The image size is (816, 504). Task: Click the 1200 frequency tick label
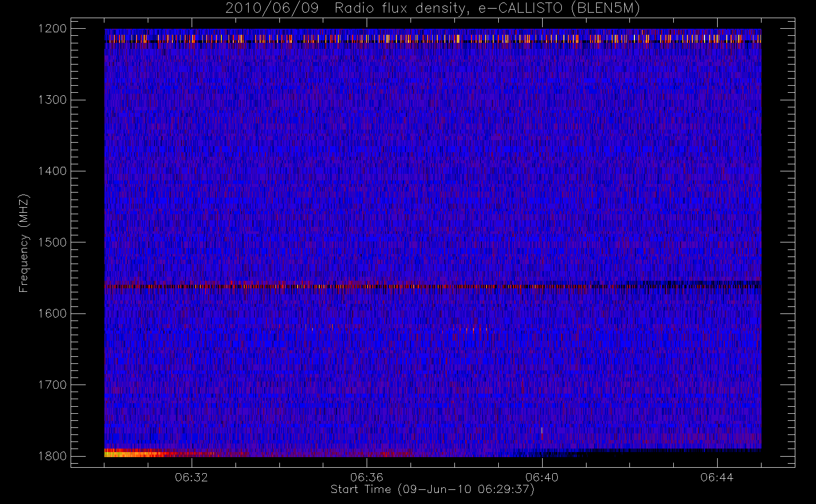click(52, 29)
